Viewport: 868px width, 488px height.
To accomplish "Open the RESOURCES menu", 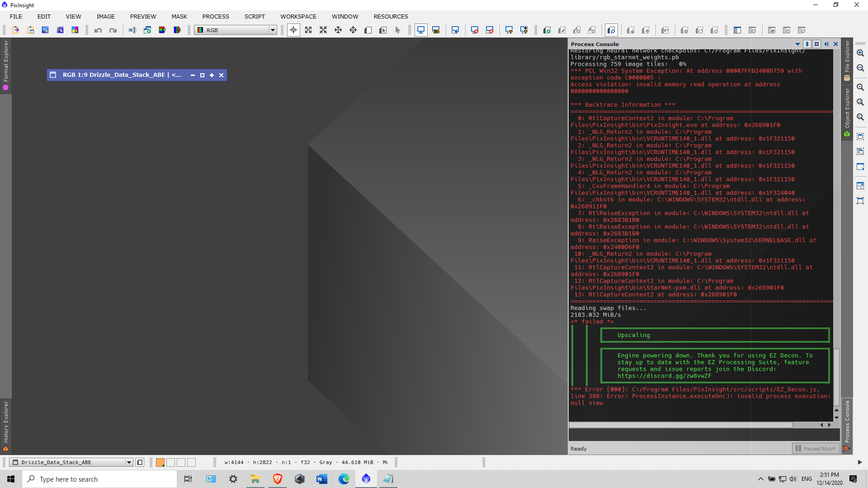I will [x=391, y=16].
